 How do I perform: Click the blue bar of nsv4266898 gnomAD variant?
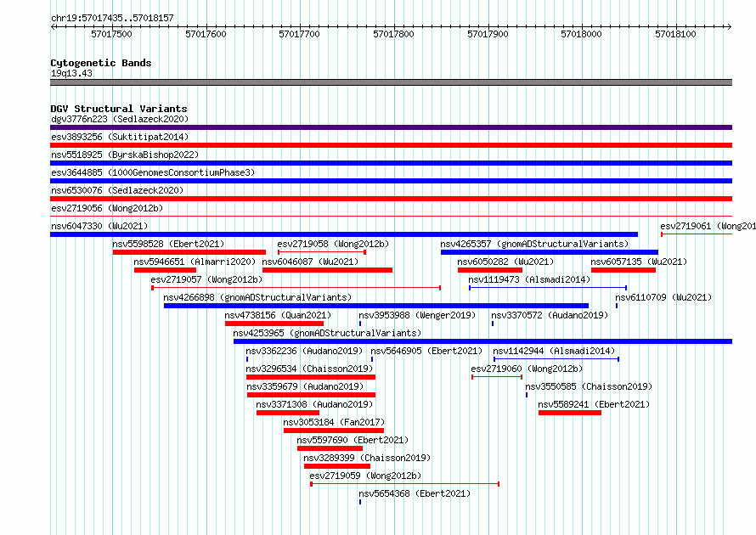coord(376,306)
